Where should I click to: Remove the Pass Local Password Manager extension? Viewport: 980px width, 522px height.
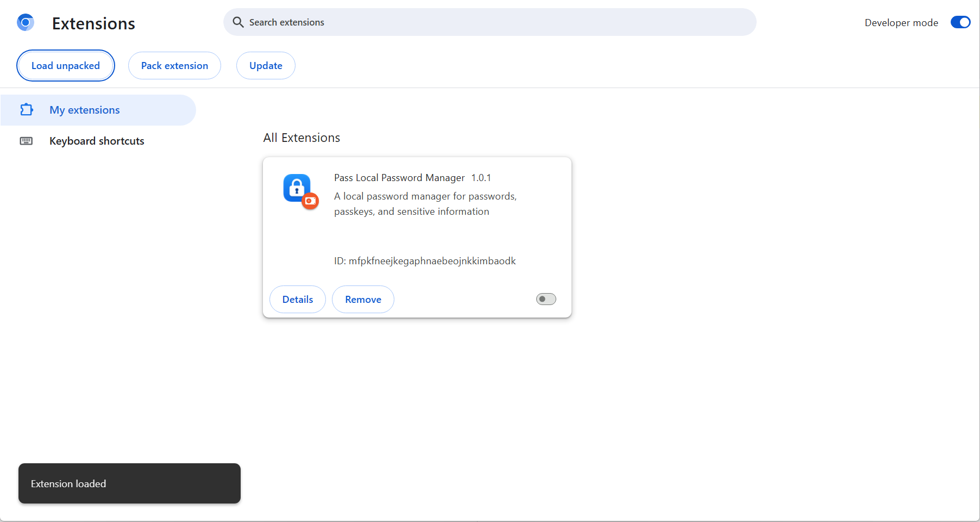[363, 300]
